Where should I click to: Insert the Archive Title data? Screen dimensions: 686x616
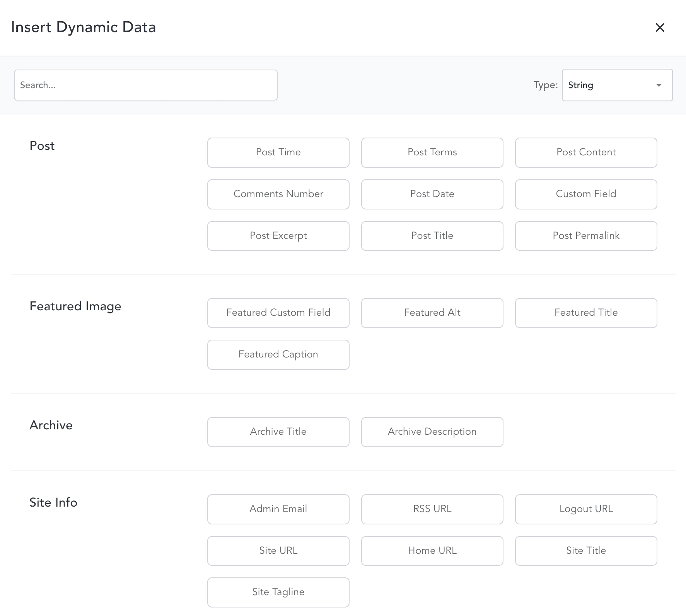278,432
